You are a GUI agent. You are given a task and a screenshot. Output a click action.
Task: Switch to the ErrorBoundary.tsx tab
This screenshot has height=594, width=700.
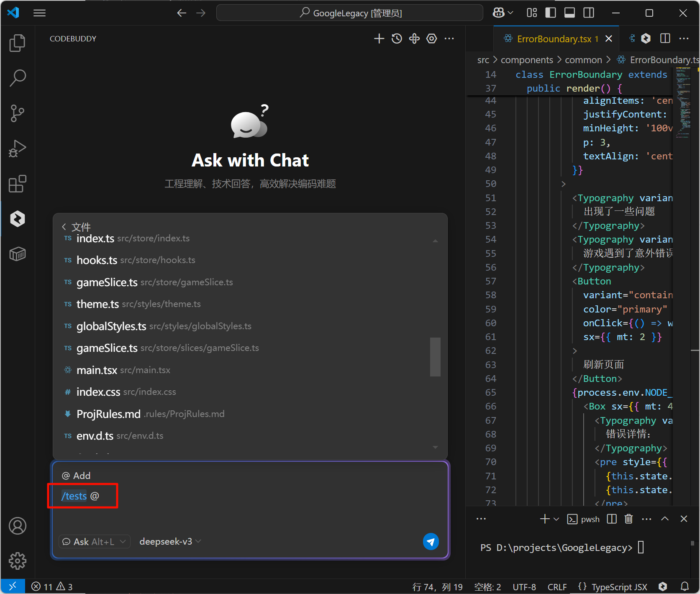554,39
